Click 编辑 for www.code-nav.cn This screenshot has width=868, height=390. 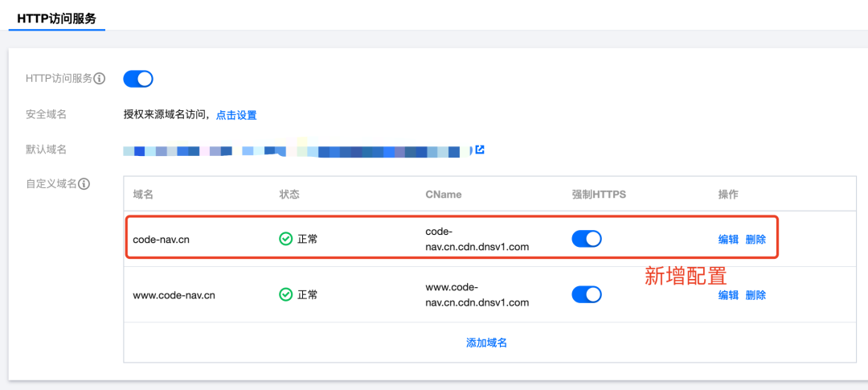(x=728, y=295)
